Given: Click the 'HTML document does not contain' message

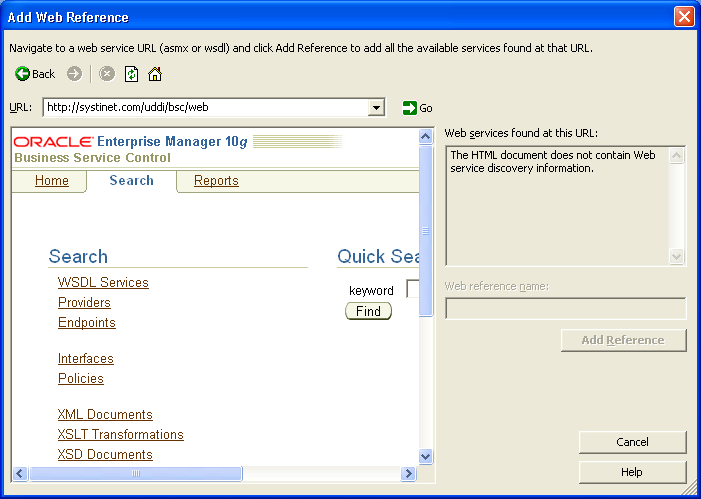Looking at the screenshot, I should pyautogui.click(x=553, y=161).
